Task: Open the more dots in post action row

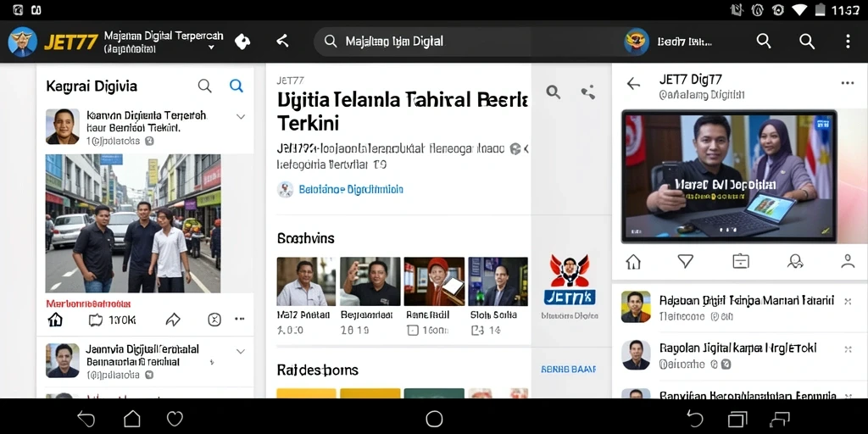Action: [x=239, y=319]
